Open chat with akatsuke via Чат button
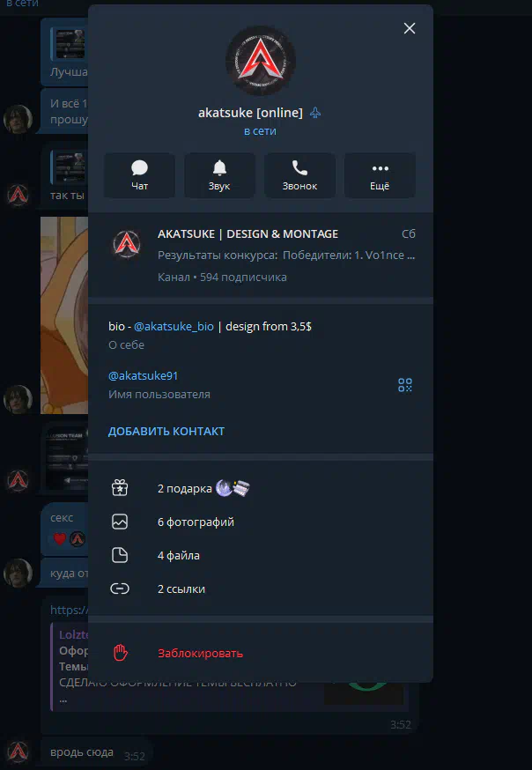The image size is (532, 770). (139, 175)
